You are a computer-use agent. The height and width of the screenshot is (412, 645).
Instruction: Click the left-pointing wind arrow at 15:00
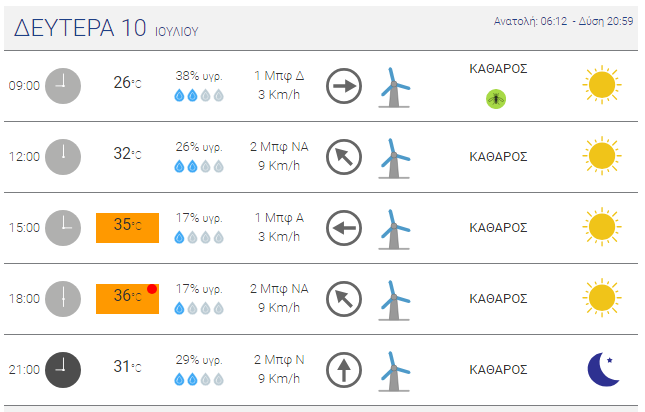tap(344, 228)
